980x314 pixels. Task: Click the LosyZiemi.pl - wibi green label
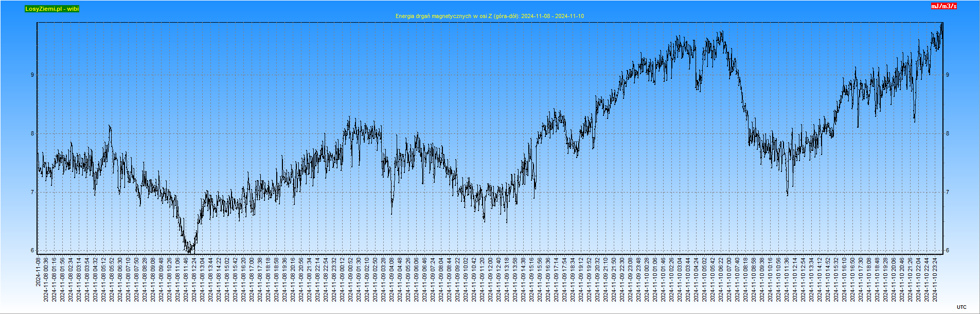pos(52,9)
